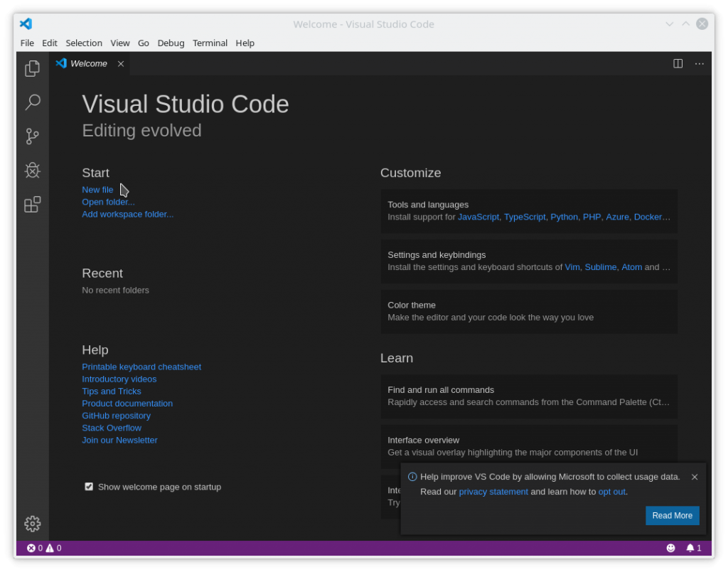Viewport: 728px width, 572px height.
Task: Click Join our Newsletter link
Action: (x=119, y=441)
